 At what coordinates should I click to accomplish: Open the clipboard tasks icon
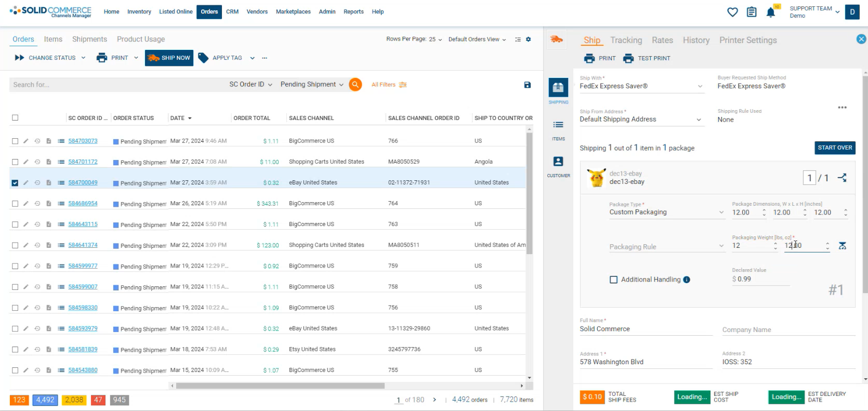click(752, 12)
